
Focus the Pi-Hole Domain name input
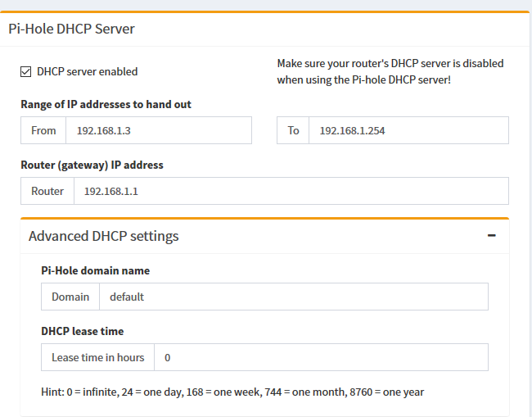coord(293,297)
